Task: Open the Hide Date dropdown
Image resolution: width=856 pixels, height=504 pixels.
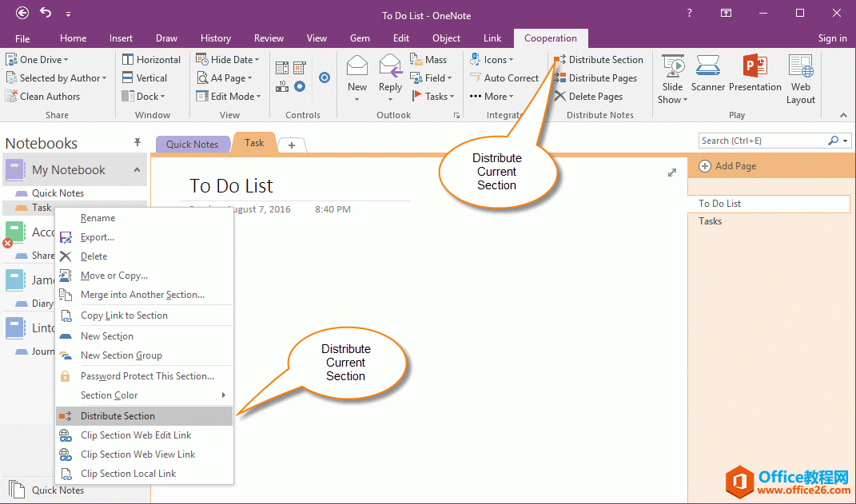Action: 232,60
